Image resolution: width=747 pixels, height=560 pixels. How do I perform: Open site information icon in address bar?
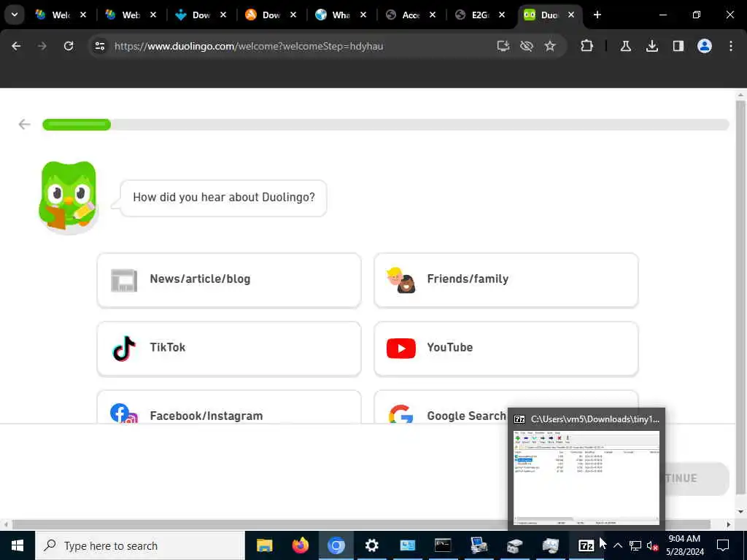pos(99,46)
